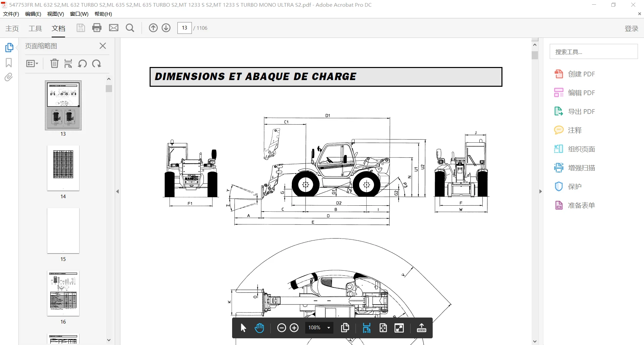Click the page display options icon in the floating toolbar
Image resolution: width=644 pixels, height=345 pixels.
click(x=345, y=328)
